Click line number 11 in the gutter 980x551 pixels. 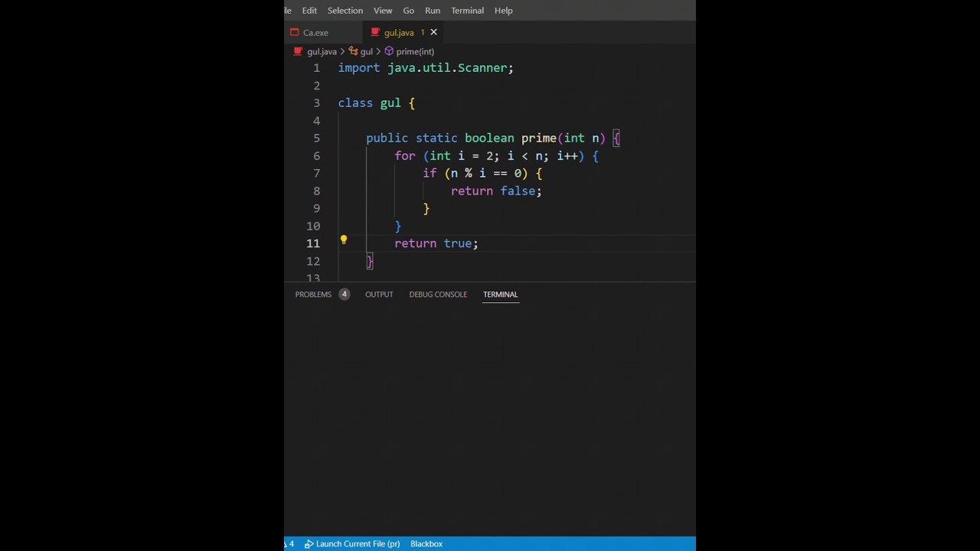(313, 243)
